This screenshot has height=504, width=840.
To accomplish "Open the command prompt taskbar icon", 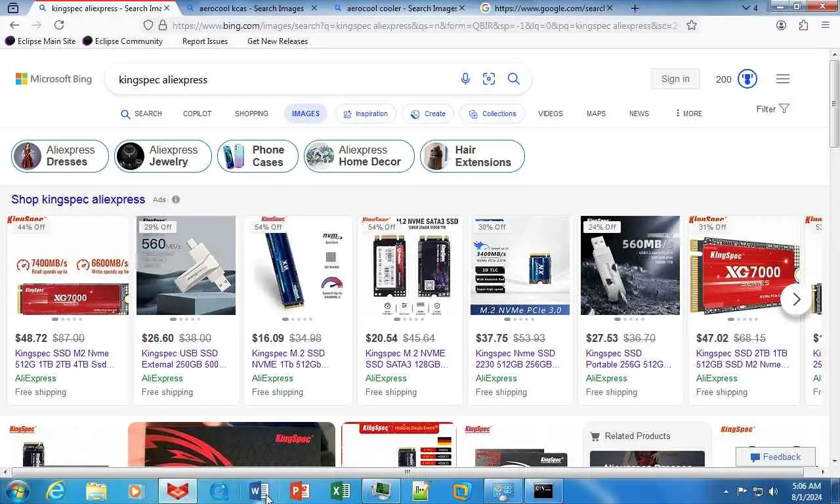I will coord(543,491).
